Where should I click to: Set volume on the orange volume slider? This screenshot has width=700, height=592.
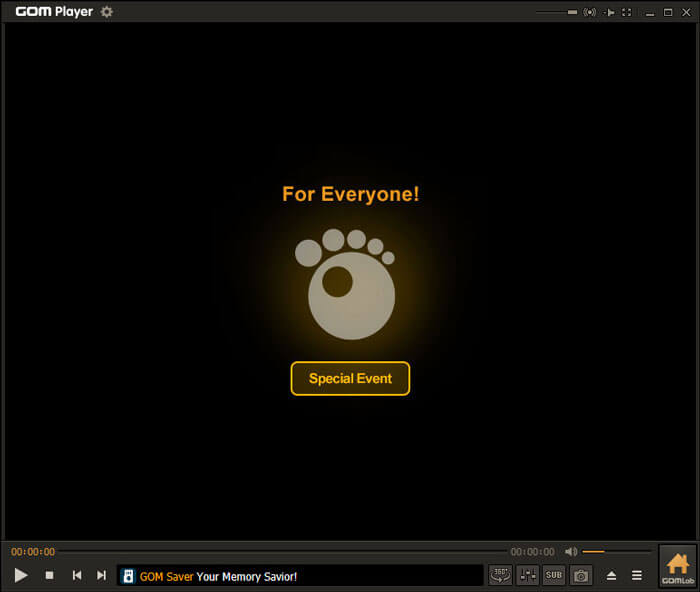point(617,552)
